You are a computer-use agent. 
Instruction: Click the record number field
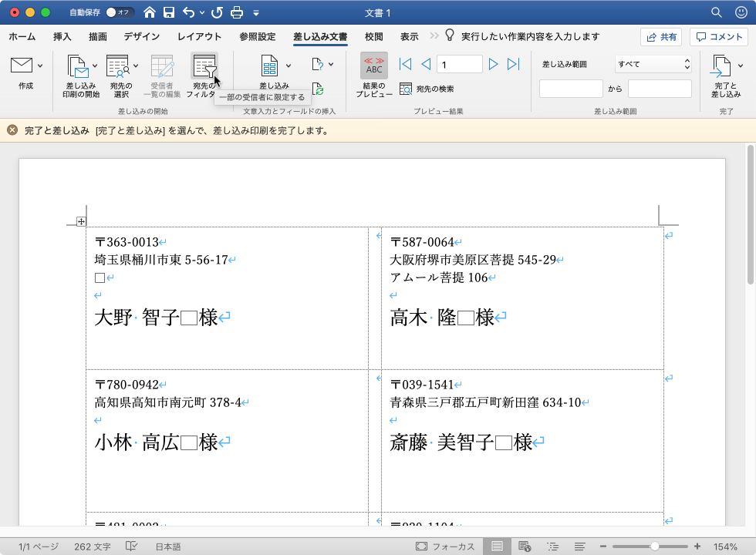coord(460,64)
